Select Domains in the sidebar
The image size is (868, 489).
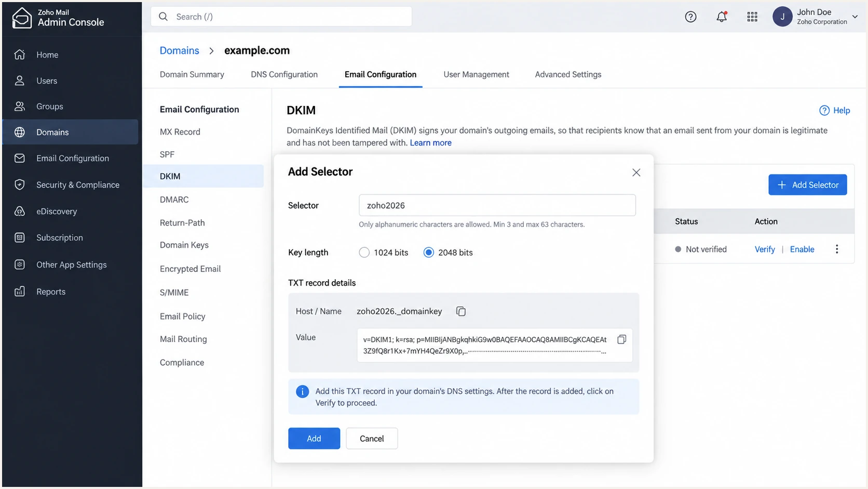click(x=70, y=132)
